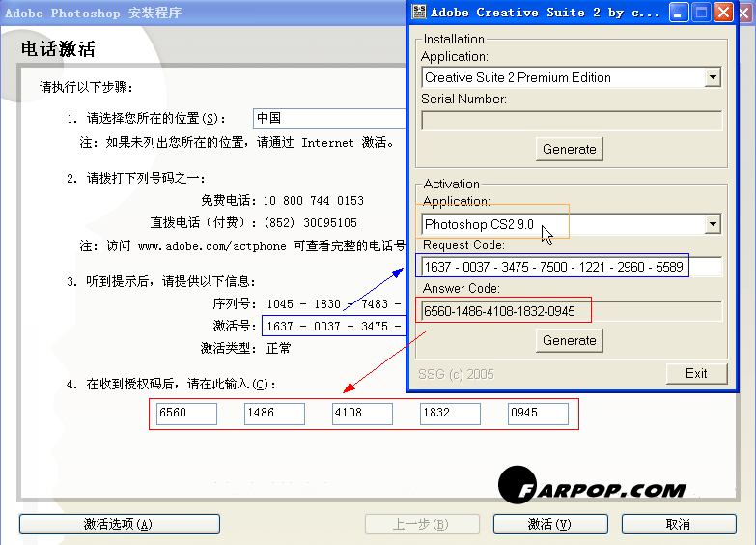Minimize the Adobe Creative Suite 2 keygen window

[x=679, y=13]
